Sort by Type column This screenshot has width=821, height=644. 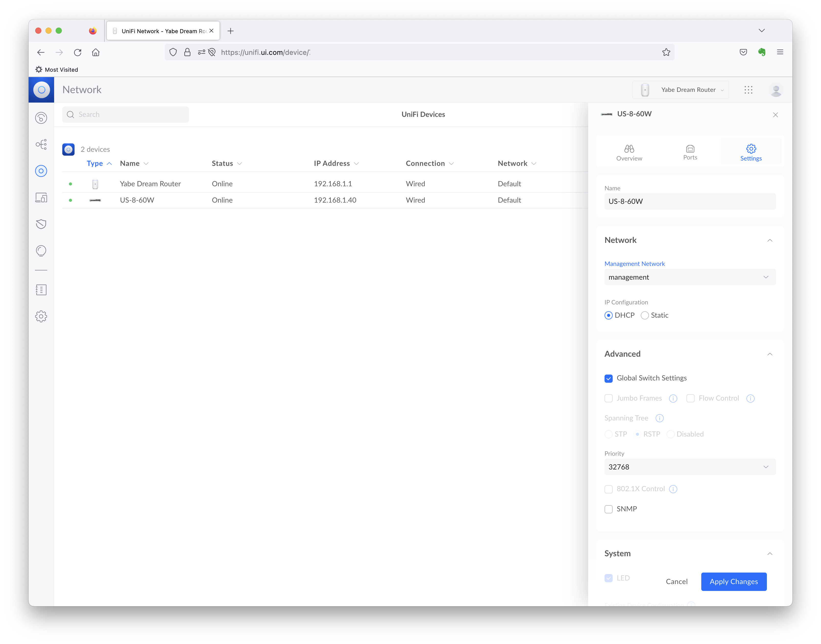click(99, 163)
